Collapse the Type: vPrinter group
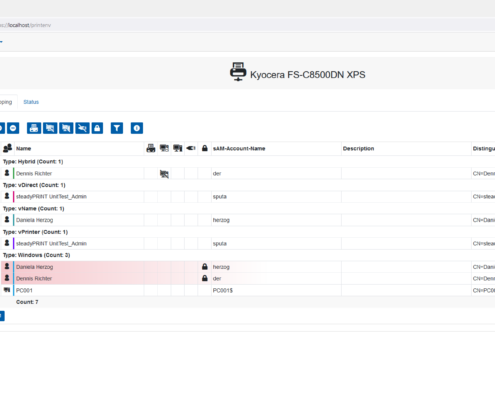Image resolution: width=495 pixels, height=400 pixels. (35, 232)
